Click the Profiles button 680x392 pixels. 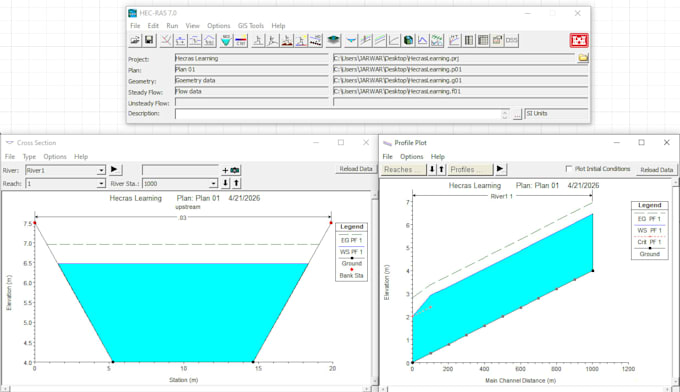tap(471, 170)
